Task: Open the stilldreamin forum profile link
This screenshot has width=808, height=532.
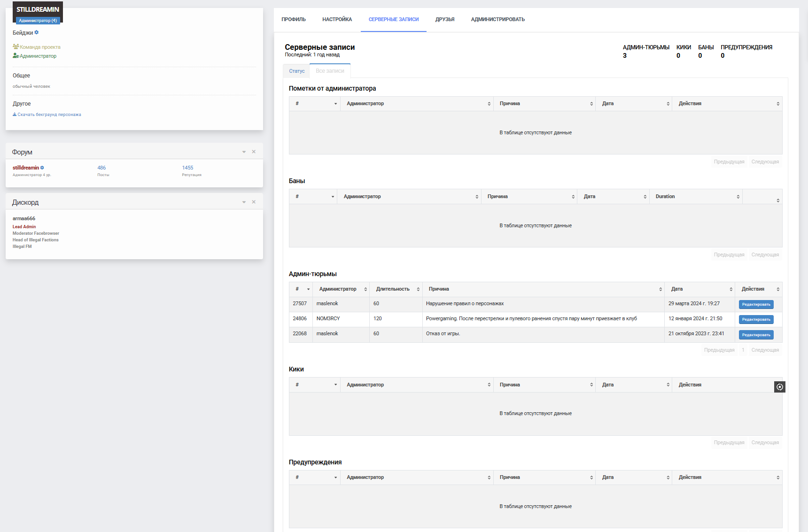Action: click(x=26, y=168)
